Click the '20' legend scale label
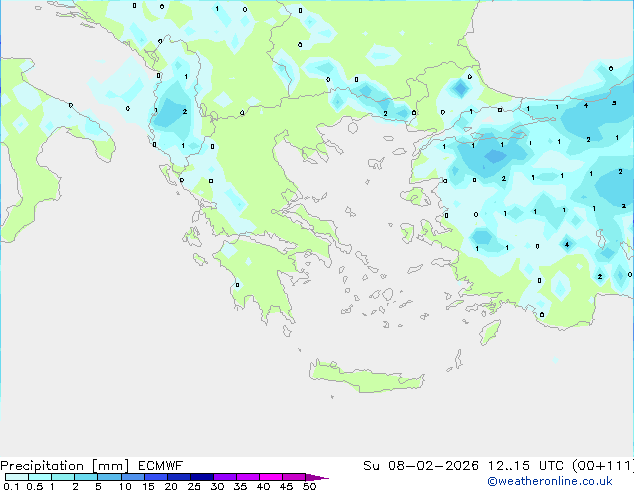634x490 pixels. pos(171,486)
